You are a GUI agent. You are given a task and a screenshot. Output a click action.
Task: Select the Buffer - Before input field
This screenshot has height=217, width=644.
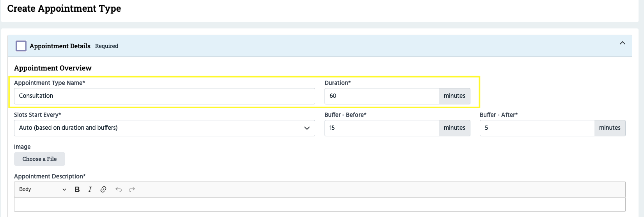(x=381, y=128)
